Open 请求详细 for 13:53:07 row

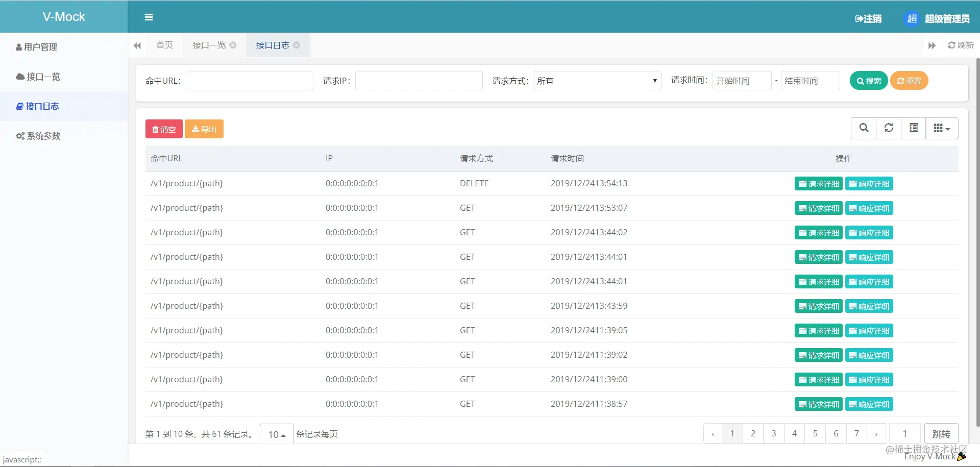819,208
